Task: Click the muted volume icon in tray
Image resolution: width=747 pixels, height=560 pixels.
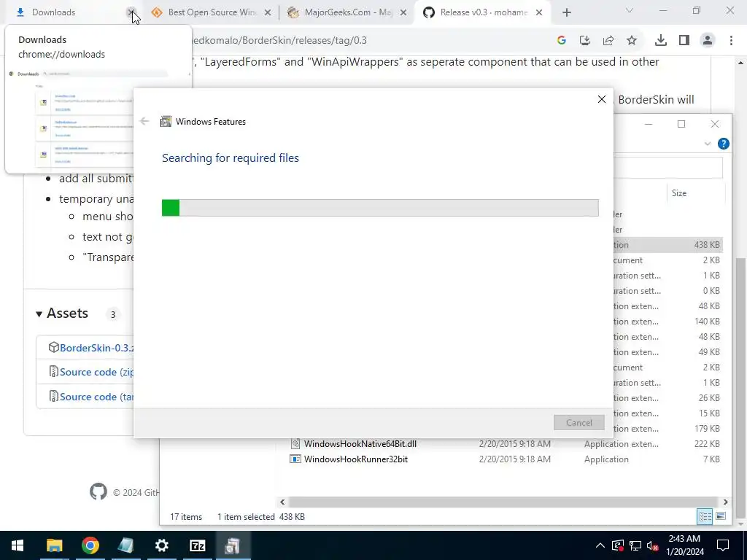Action: [653, 545]
